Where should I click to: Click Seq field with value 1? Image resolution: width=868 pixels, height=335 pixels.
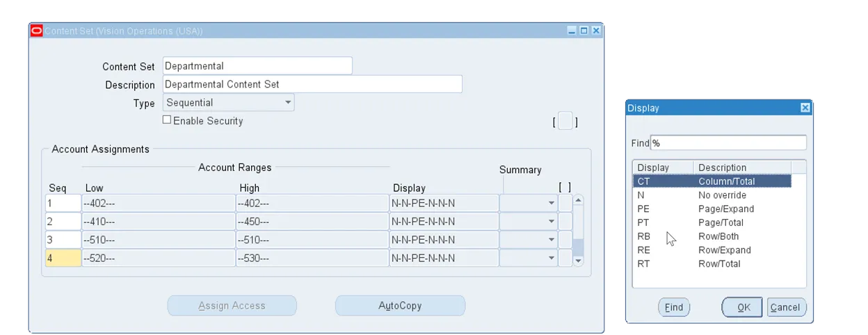[x=63, y=203]
